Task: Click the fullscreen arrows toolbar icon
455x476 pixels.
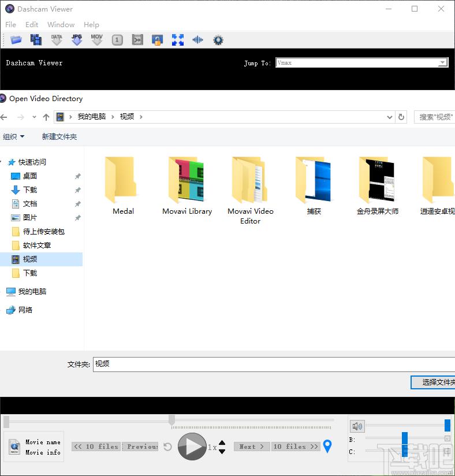Action: [x=178, y=40]
